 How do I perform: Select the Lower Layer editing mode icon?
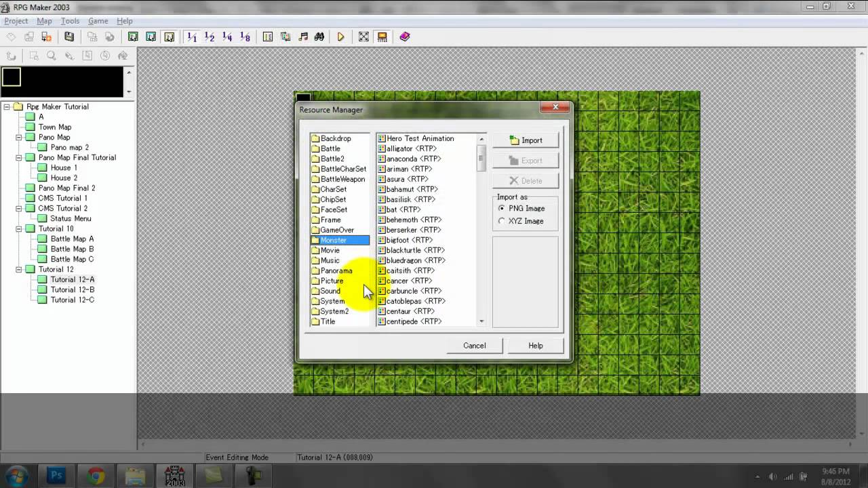[133, 37]
